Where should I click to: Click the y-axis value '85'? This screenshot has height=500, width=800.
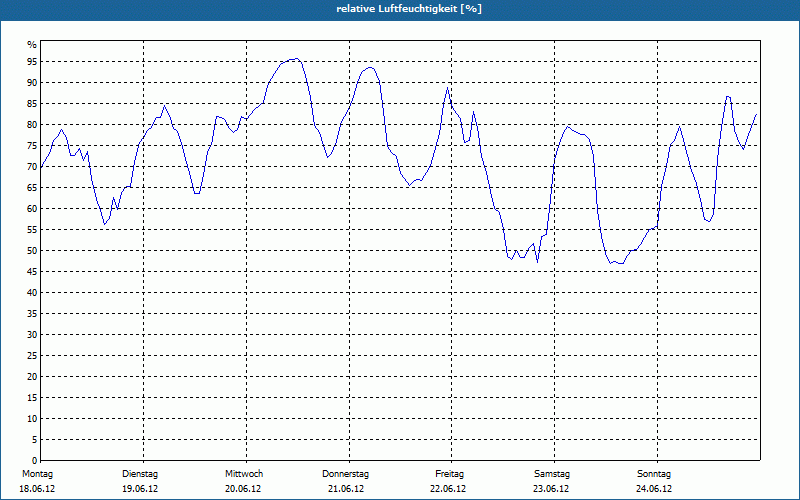(x=32, y=104)
